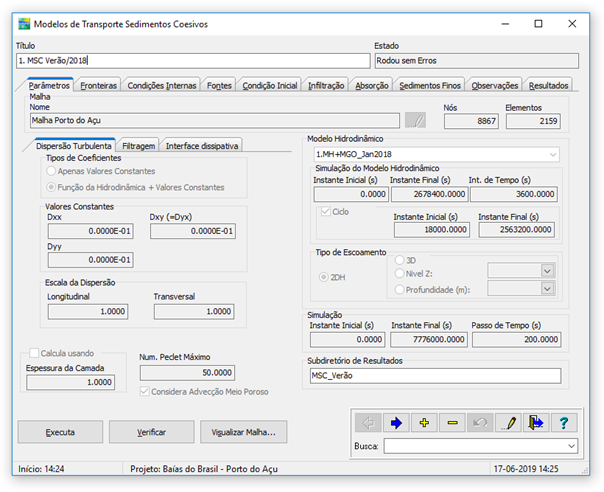Remove the model with yellow minus icon
Viewport: 604px width, 492px height.
coord(452,423)
